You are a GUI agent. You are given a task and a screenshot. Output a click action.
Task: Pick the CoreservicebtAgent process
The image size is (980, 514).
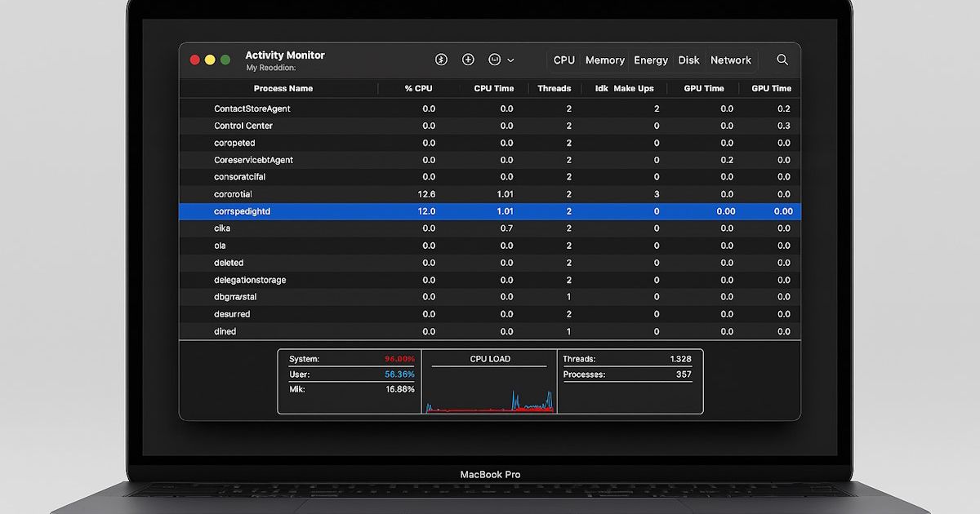point(490,160)
